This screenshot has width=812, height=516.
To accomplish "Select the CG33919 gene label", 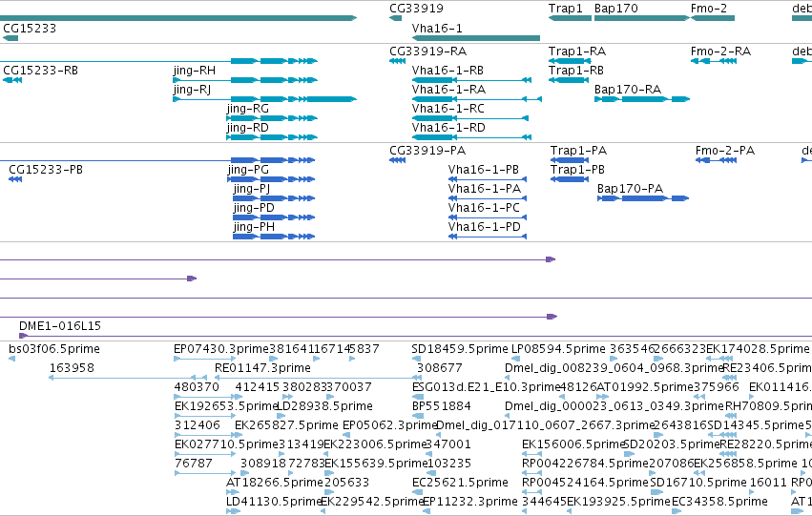I will (x=416, y=9).
